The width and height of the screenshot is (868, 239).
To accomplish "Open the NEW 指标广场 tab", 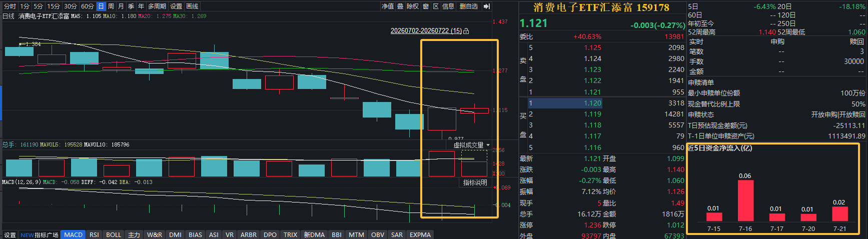I will coord(40,235).
